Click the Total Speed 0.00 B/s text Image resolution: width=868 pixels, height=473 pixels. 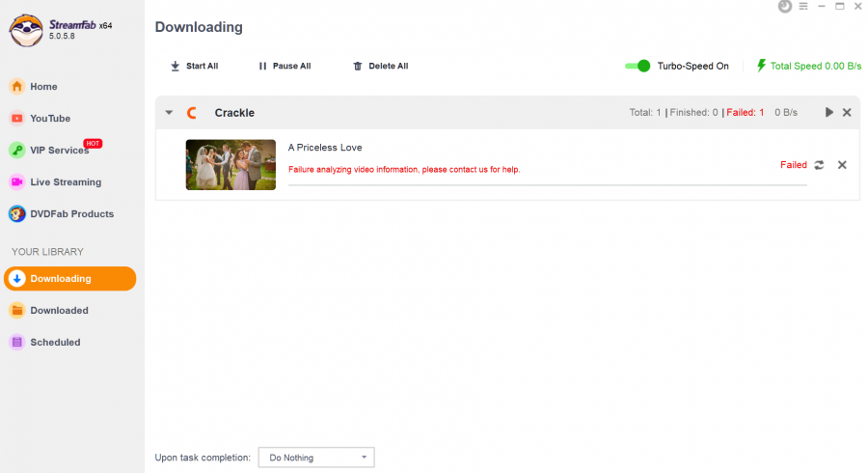click(x=815, y=66)
